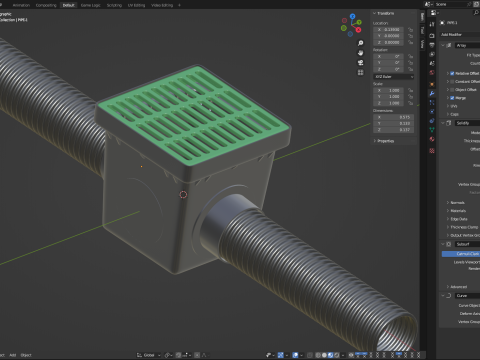Open the View tab in viewport sidebar

pos(422,44)
